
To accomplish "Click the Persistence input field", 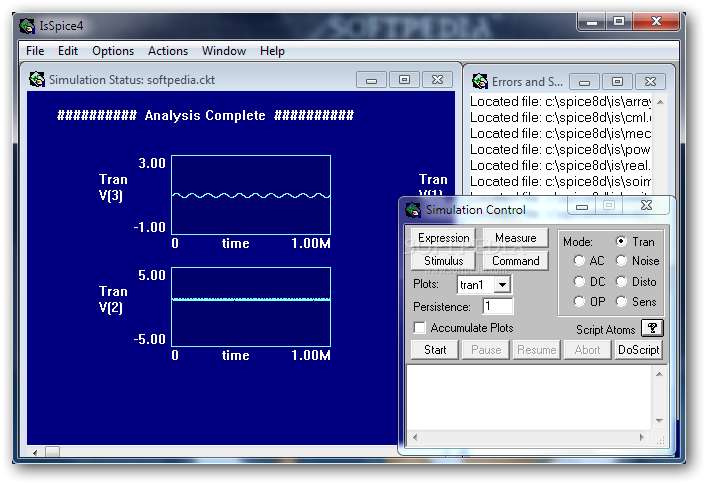I will click(498, 306).
